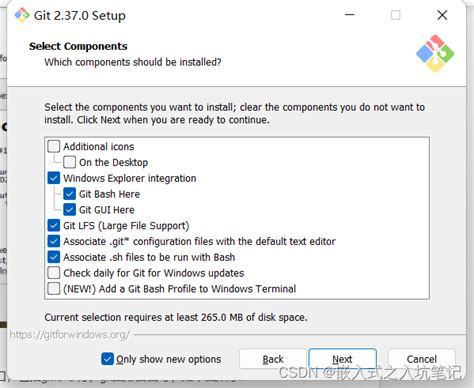Uncheck Git LFS (Large File Support)

click(x=54, y=226)
